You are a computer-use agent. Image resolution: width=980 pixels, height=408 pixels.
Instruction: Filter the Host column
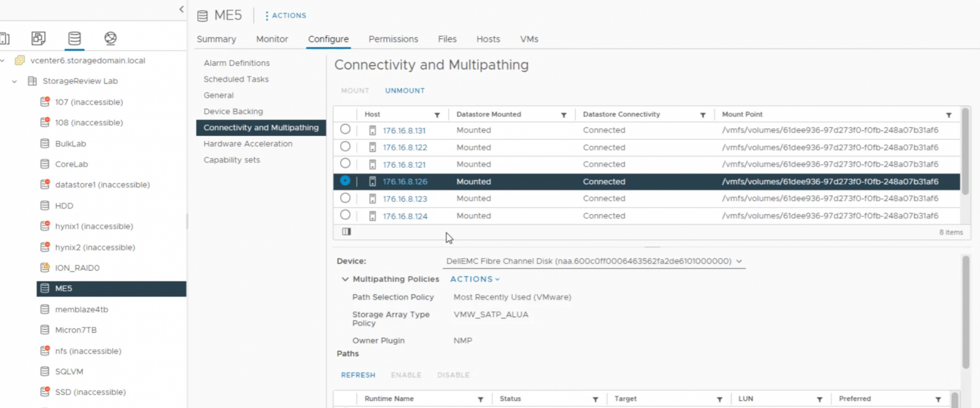pyautogui.click(x=437, y=115)
